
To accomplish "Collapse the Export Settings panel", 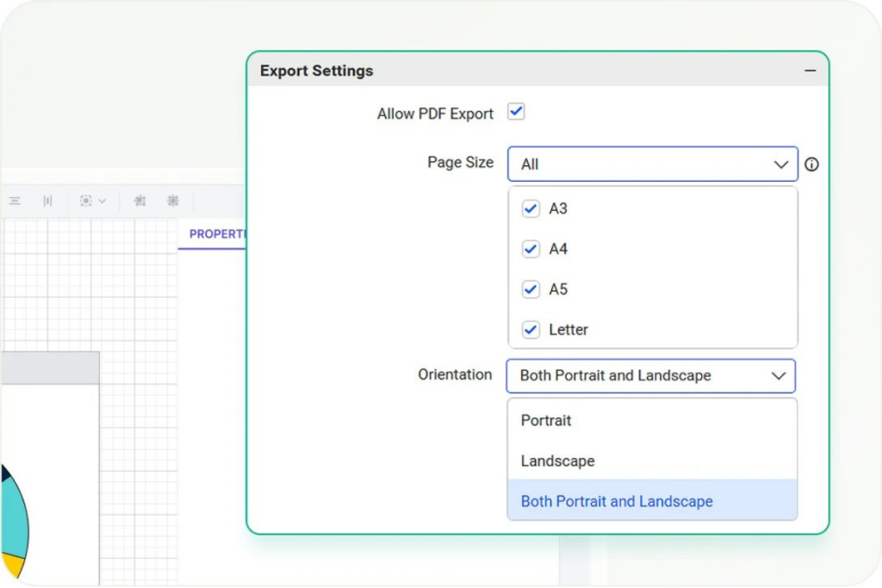I will [x=810, y=71].
